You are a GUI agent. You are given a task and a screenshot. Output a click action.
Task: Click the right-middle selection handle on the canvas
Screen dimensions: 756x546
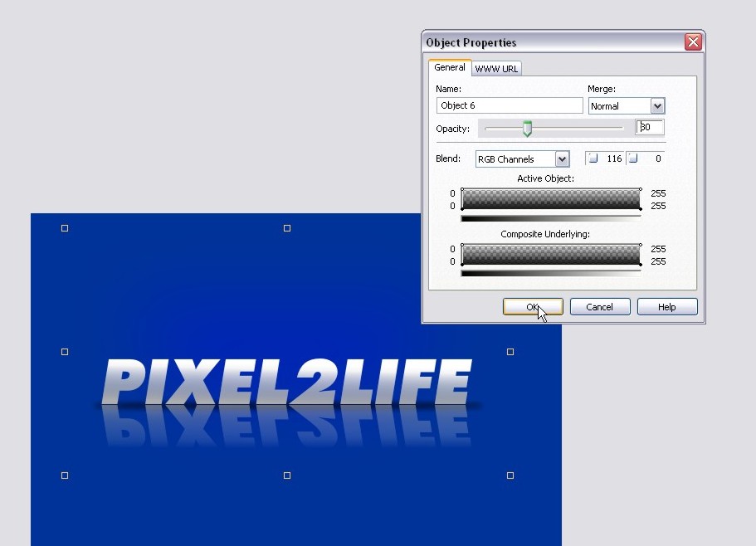pos(510,352)
